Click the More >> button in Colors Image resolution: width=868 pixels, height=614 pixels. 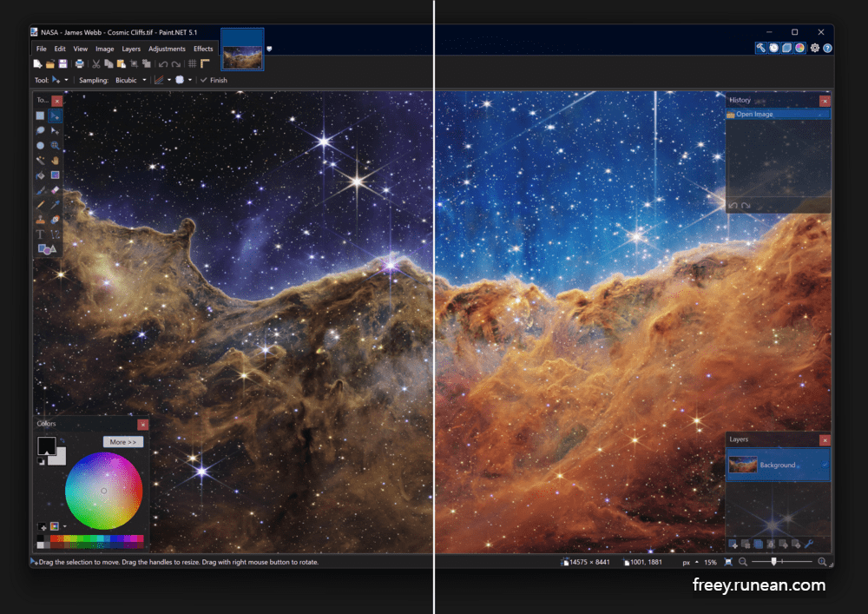(123, 442)
